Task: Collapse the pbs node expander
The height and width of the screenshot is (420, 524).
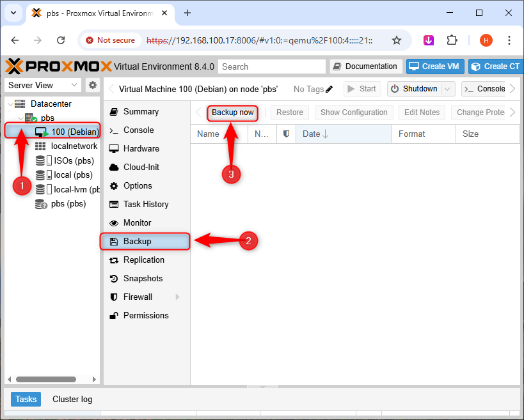Action: click(20, 118)
